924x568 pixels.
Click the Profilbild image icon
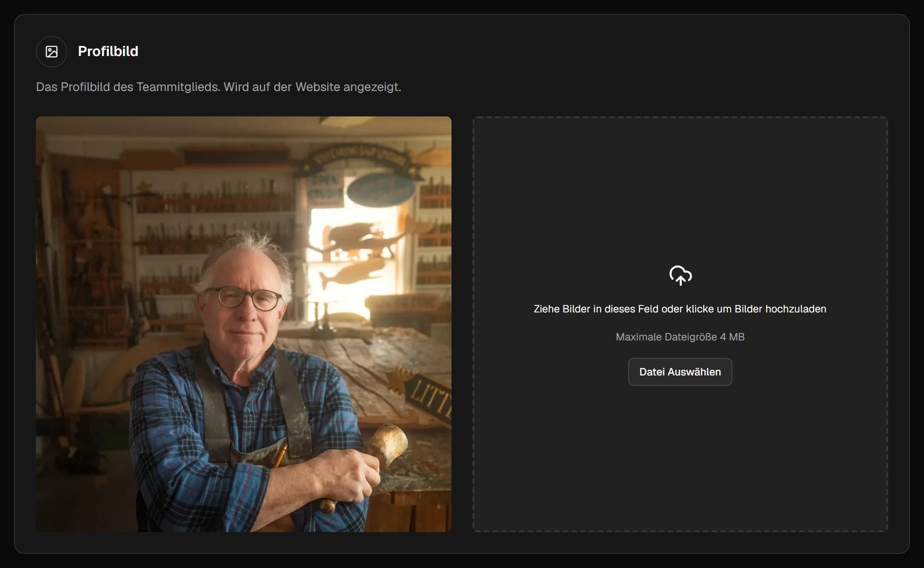coord(52,52)
